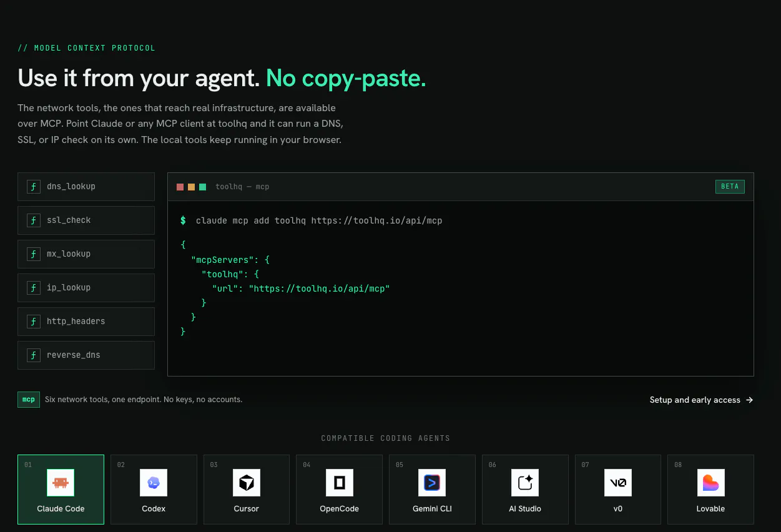Click the green $ prompt symbol
The width and height of the screenshot is (781, 532).
click(x=183, y=220)
